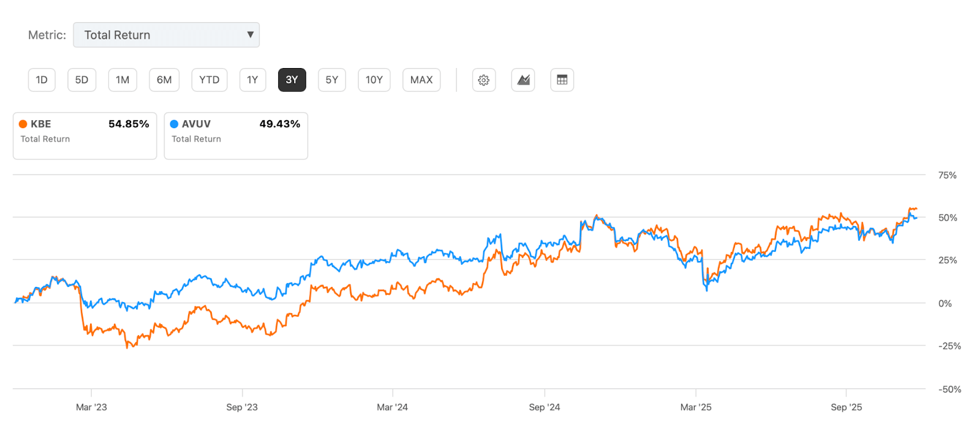Click the orange KBE legend dot
980x429 pixels.
[x=23, y=124]
